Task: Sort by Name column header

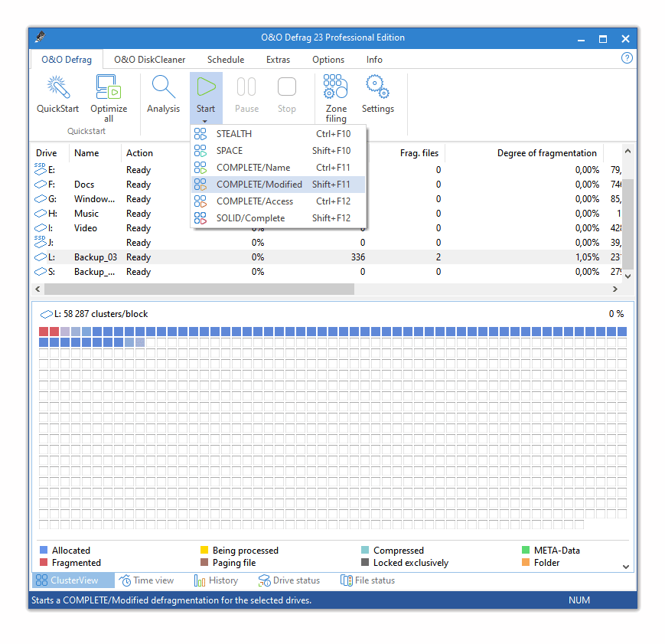Action: point(86,153)
